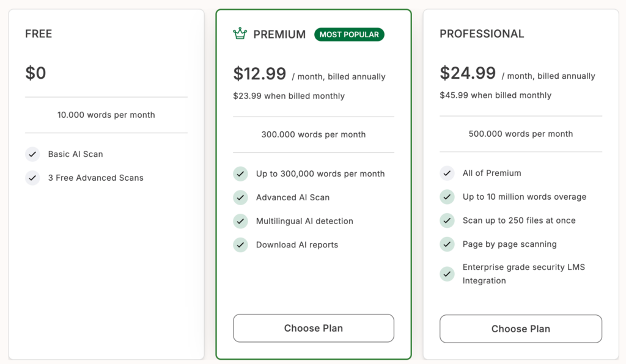Viewport: 626px width, 364px height.
Task: Click the $0 Free plan price
Action: coord(35,73)
